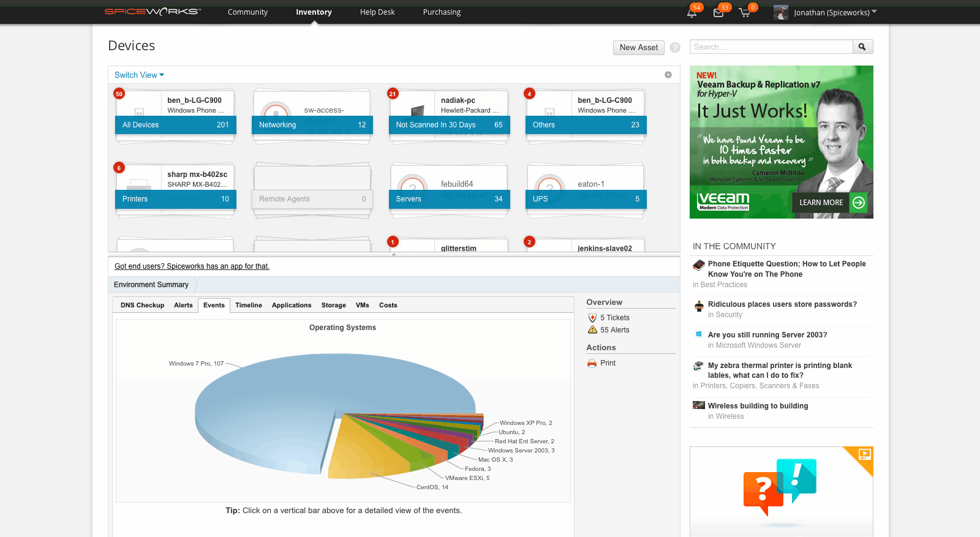Open the All Devices group card
The image size is (980, 537).
point(176,125)
